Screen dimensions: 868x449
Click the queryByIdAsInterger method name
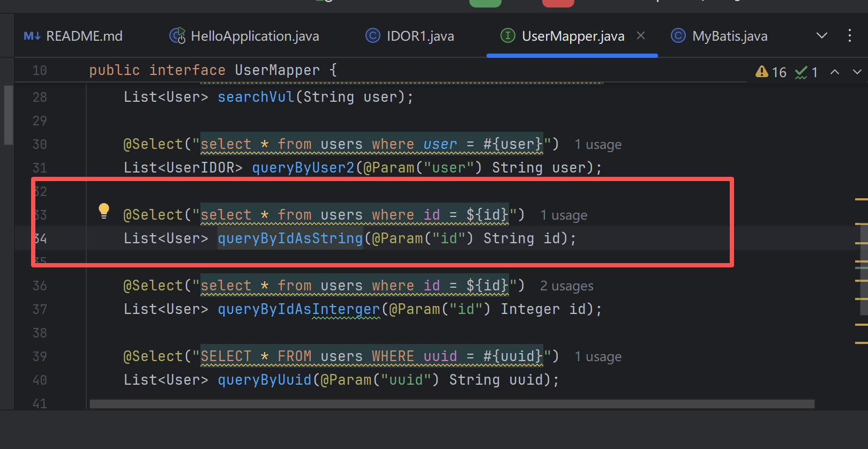pos(299,309)
